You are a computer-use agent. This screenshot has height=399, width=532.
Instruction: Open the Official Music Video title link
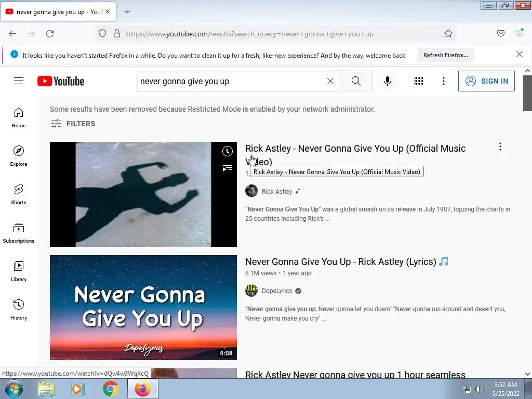click(355, 155)
